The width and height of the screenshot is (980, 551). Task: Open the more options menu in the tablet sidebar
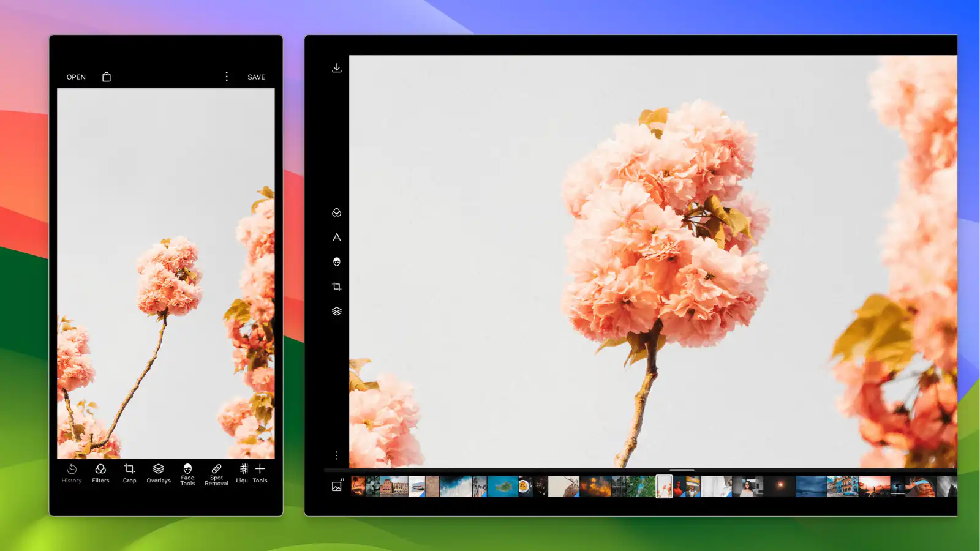pyautogui.click(x=336, y=455)
